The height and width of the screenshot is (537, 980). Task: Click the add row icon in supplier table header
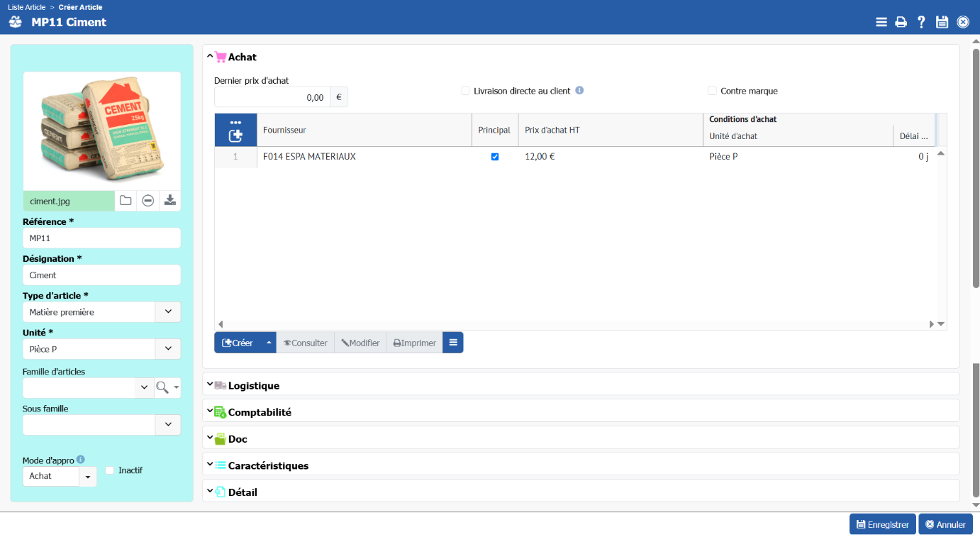click(235, 135)
